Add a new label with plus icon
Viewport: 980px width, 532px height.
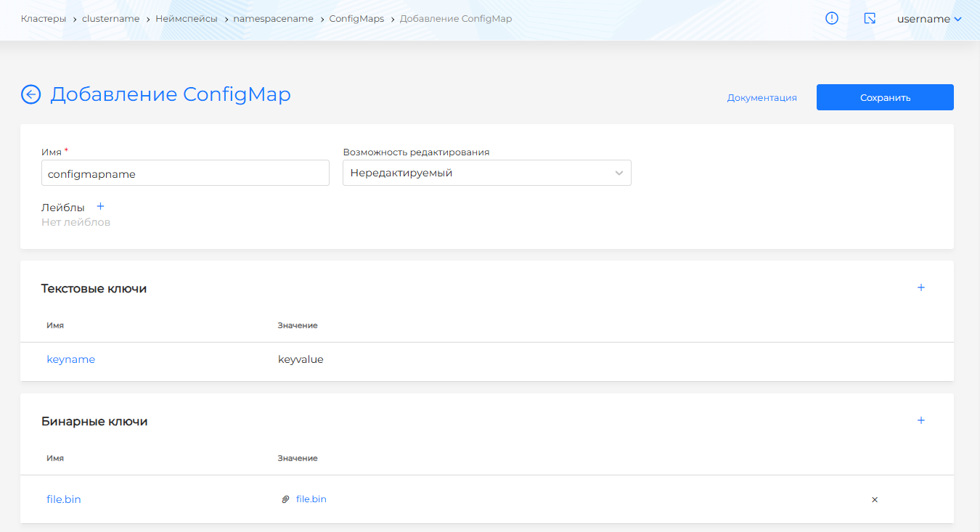pos(101,207)
